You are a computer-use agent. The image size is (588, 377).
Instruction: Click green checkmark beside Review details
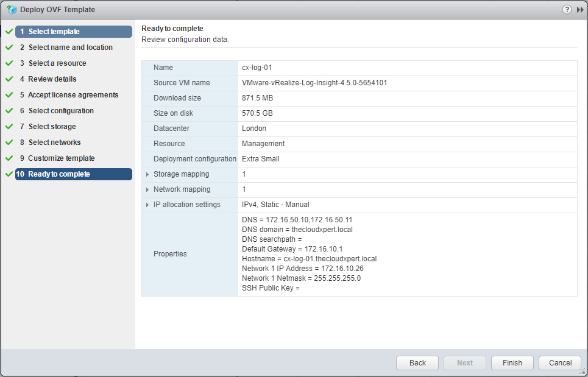tap(9, 79)
